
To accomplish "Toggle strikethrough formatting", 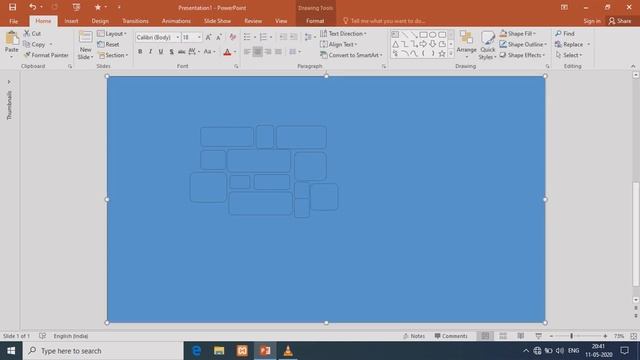I will coord(182,52).
